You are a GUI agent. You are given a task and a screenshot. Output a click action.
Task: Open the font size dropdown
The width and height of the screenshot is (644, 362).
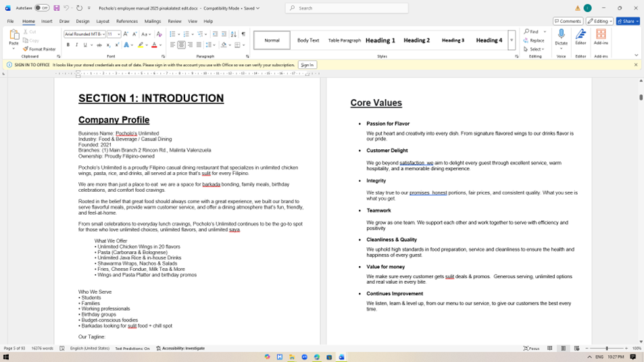pyautogui.click(x=119, y=34)
